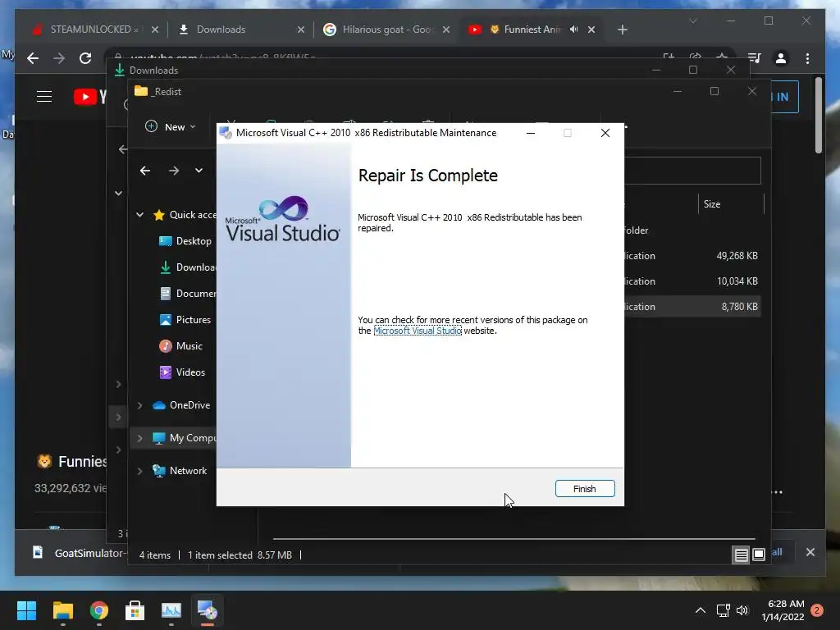Select Music in Explorer navigation pane
The image size is (840, 630).
pos(181,346)
